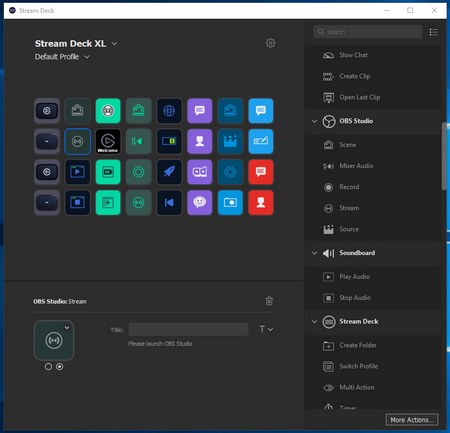450x433 pixels.
Task: Click the globe website key
Action: click(169, 111)
